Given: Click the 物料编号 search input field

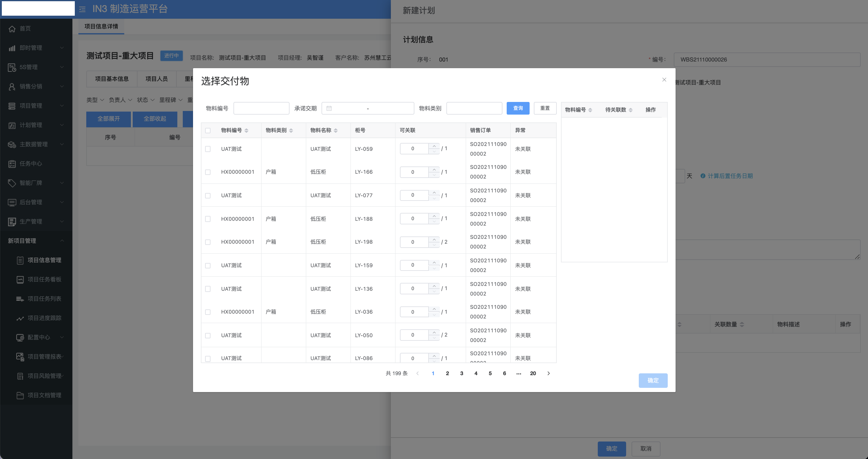Looking at the screenshot, I should pyautogui.click(x=261, y=108).
